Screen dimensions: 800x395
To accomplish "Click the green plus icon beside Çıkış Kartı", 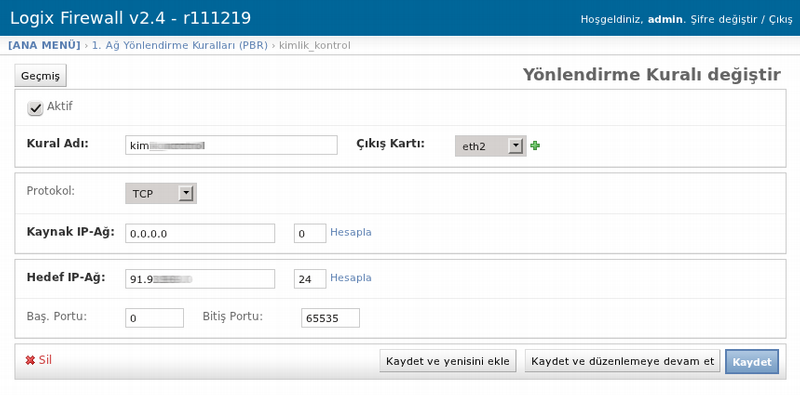I will pyautogui.click(x=535, y=146).
